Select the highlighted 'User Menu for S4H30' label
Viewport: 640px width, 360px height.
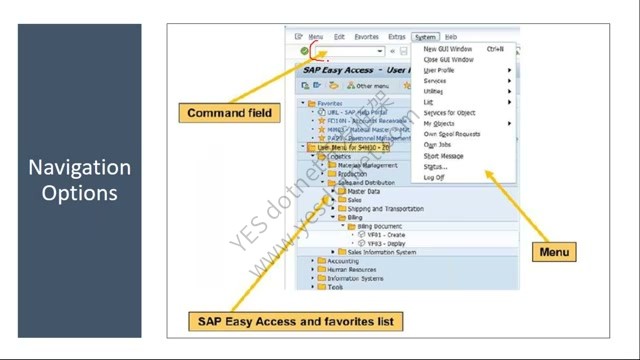[x=353, y=147]
